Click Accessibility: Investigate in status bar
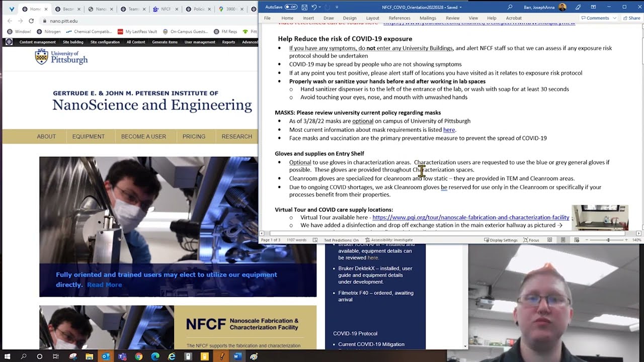The height and width of the screenshot is (362, 644). click(388, 240)
